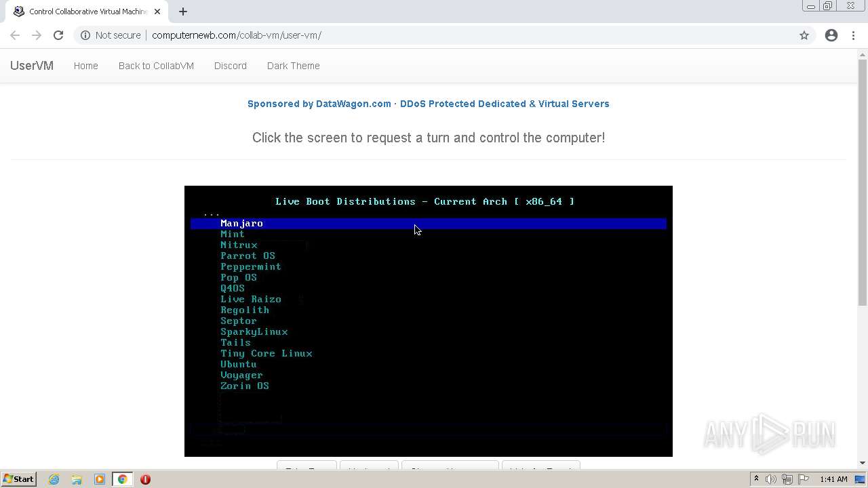
Task: Select Tails entry
Action: (x=235, y=342)
